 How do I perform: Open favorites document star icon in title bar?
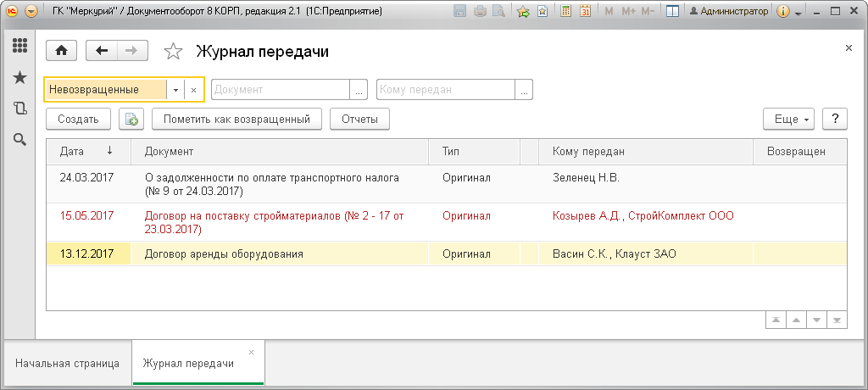pyautogui.click(x=542, y=10)
